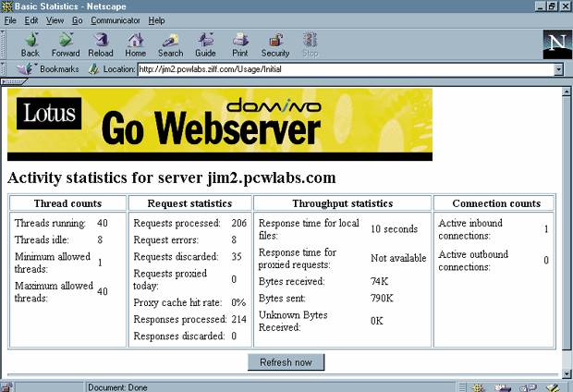
Task: Click the Netscape N logo
Action: [556, 43]
